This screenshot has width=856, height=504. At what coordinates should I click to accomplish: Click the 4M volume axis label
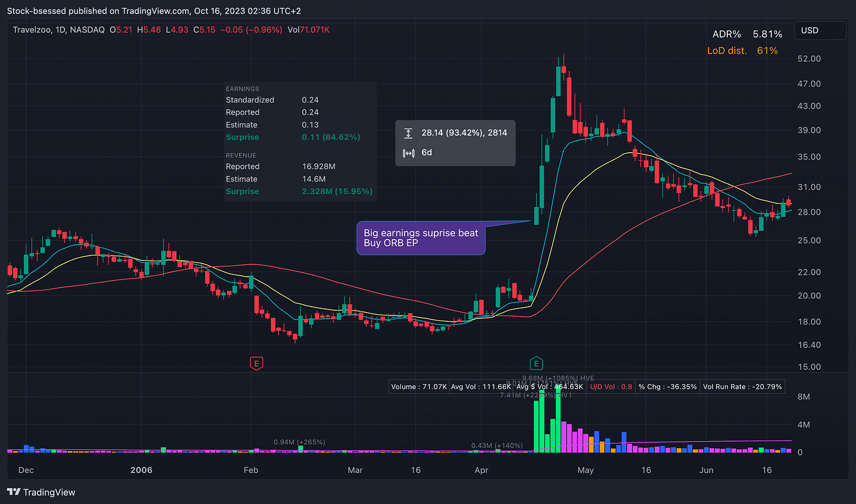pyautogui.click(x=804, y=424)
